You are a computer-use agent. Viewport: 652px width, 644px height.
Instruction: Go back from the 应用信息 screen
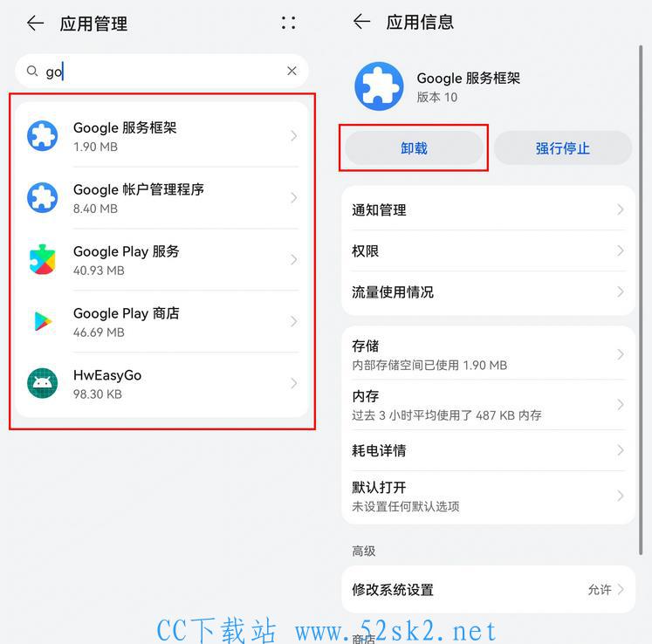click(x=361, y=21)
